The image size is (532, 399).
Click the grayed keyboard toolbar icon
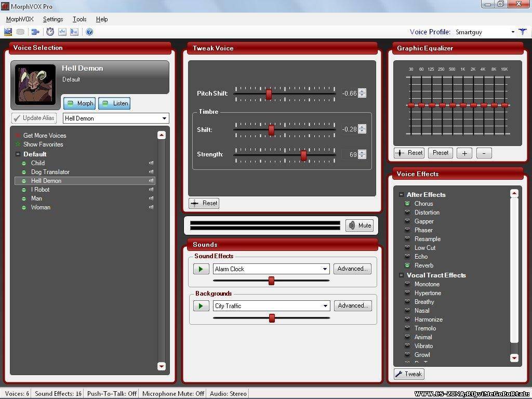(20, 32)
